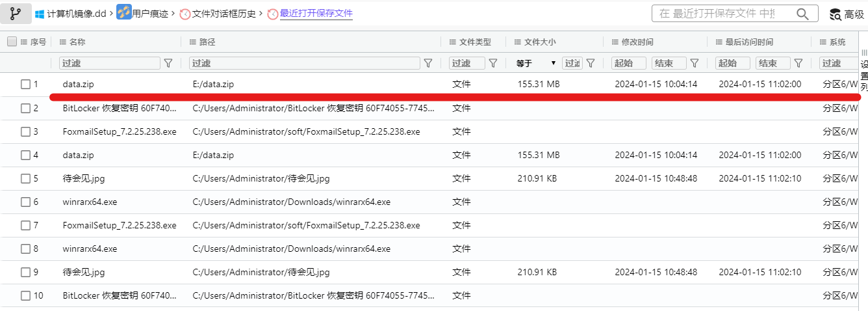The height and width of the screenshot is (311, 868).
Task: Open the column menu icon beside 修改时间
Action: point(615,42)
